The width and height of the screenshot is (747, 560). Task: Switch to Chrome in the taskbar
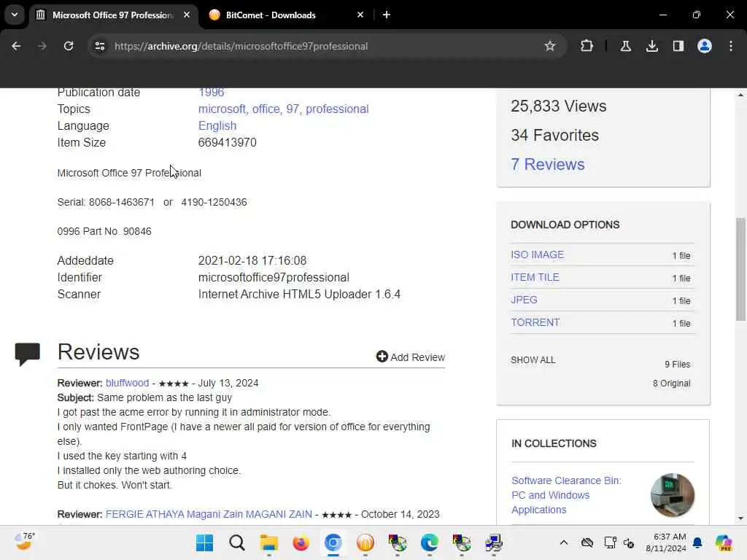(333, 542)
